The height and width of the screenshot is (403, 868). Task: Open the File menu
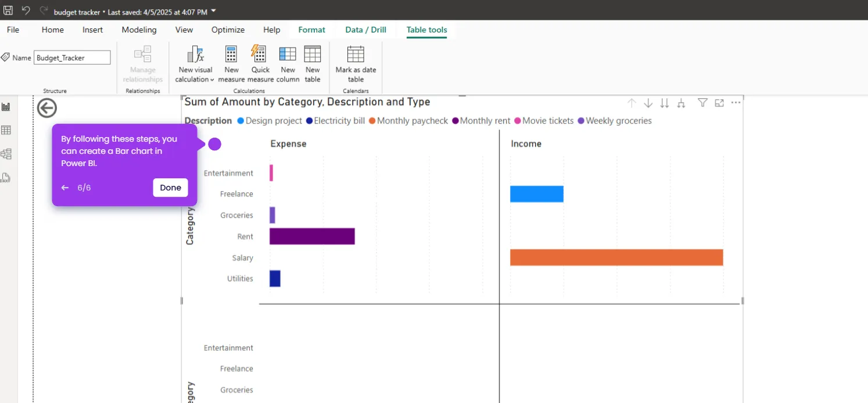point(13,30)
